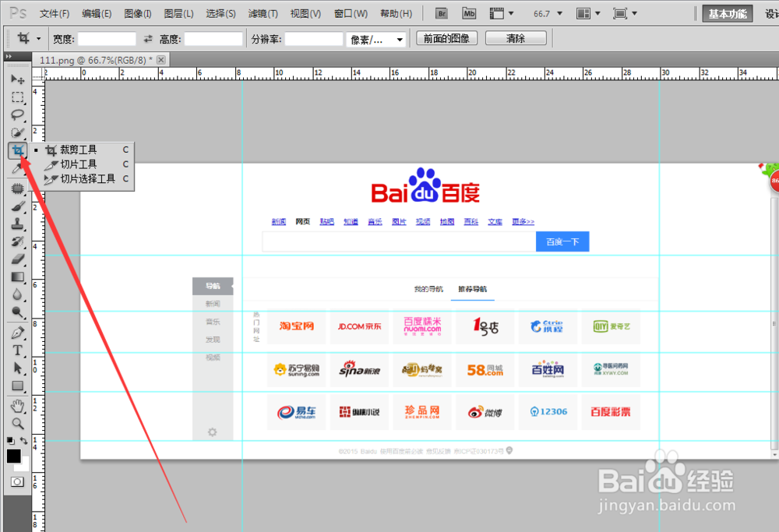Open the 滤镜(T) menu

tap(263, 14)
